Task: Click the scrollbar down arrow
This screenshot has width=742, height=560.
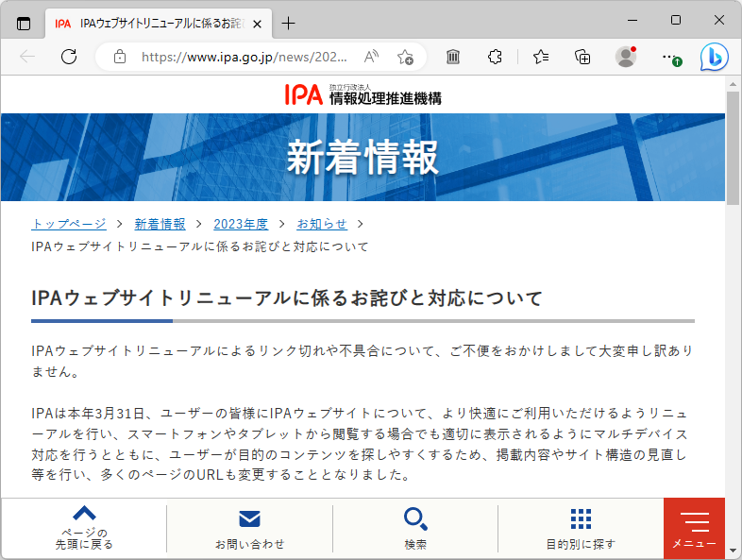Action: coord(733,551)
